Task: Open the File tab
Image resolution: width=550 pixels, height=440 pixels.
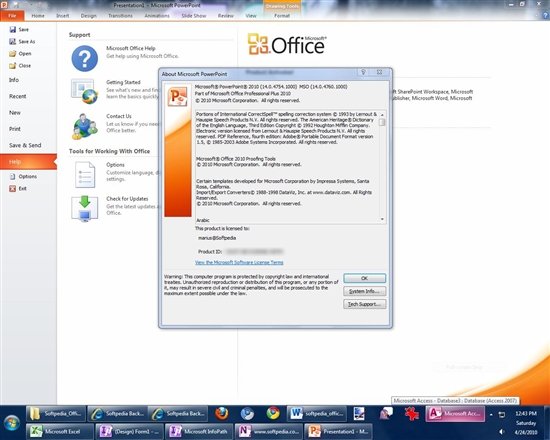Action: (12, 16)
